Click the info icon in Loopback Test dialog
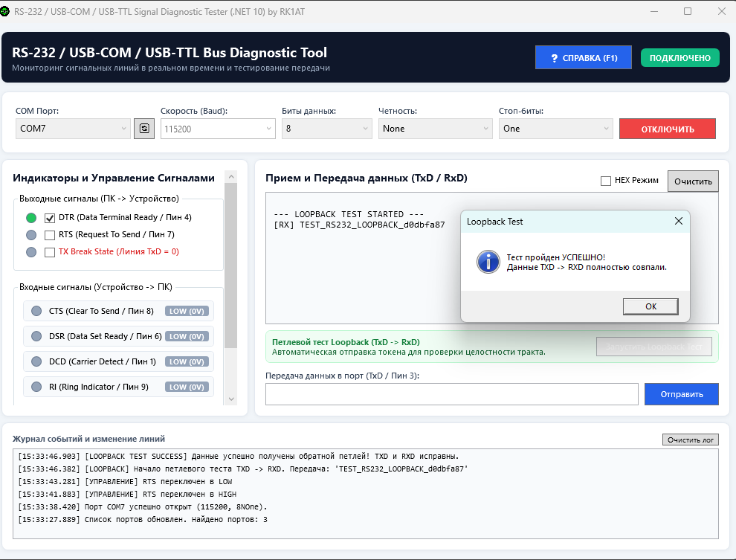 pyautogui.click(x=488, y=262)
